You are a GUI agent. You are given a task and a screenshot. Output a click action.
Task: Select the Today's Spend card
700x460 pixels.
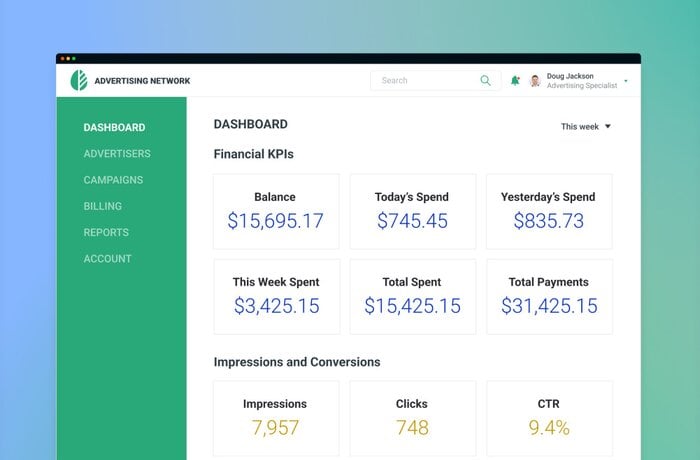click(412, 211)
